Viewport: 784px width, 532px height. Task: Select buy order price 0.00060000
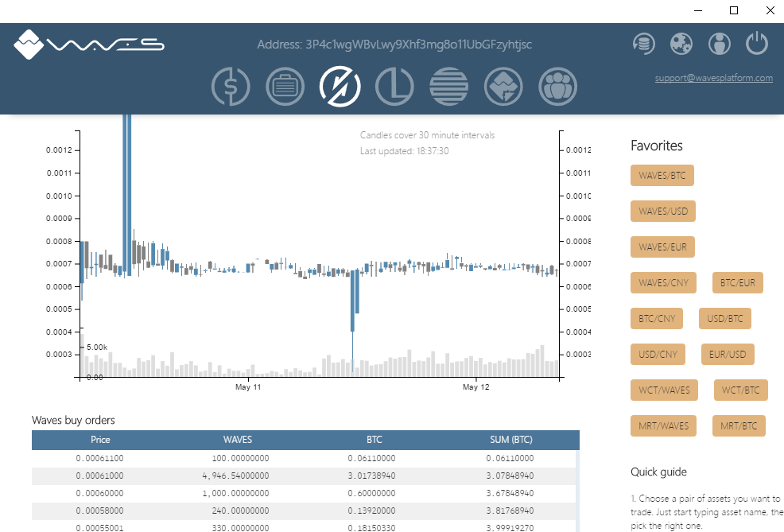100,494
